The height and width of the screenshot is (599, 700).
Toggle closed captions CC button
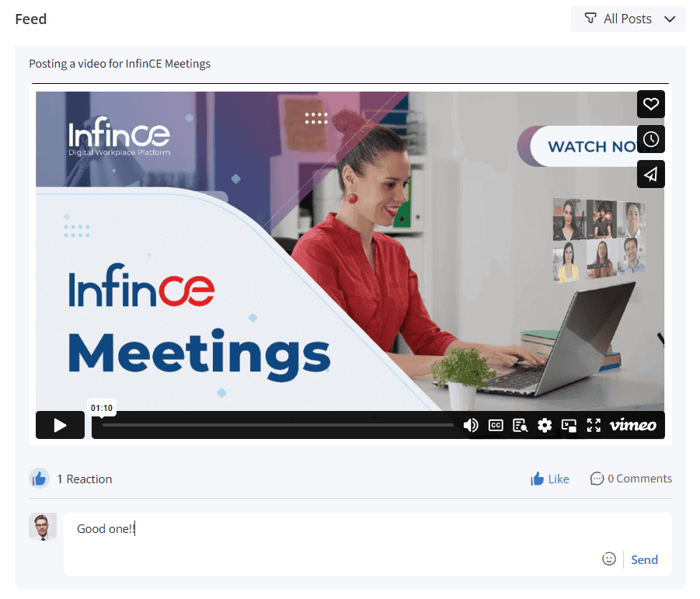tap(496, 426)
